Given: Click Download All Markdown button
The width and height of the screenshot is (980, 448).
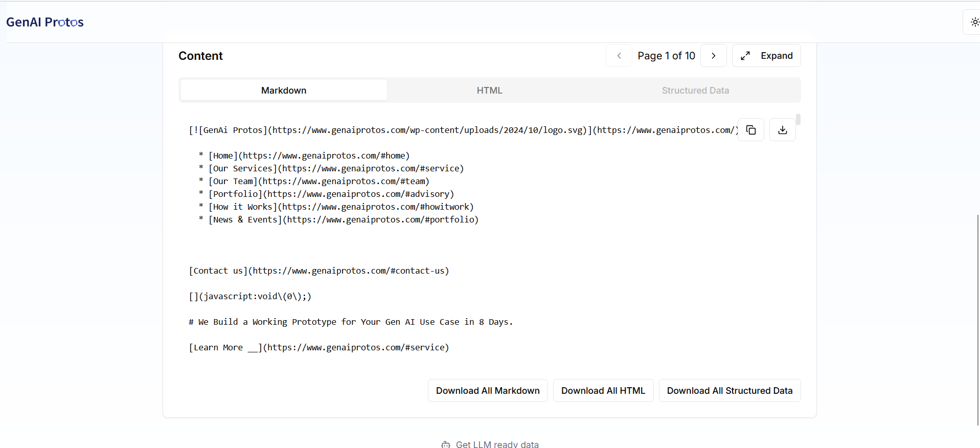Looking at the screenshot, I should 488,391.
